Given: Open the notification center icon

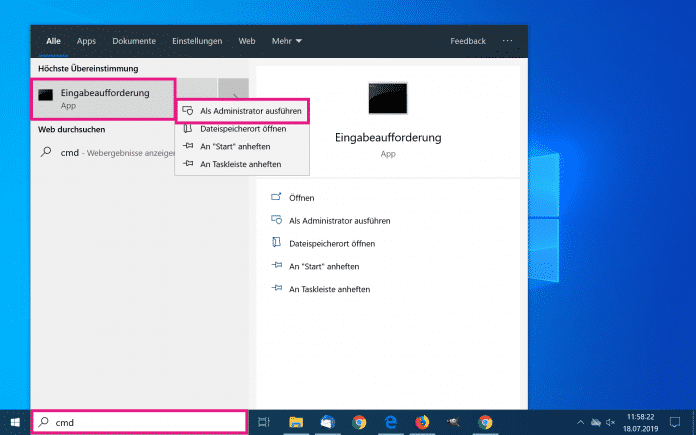Looking at the screenshot, I should coord(674,422).
